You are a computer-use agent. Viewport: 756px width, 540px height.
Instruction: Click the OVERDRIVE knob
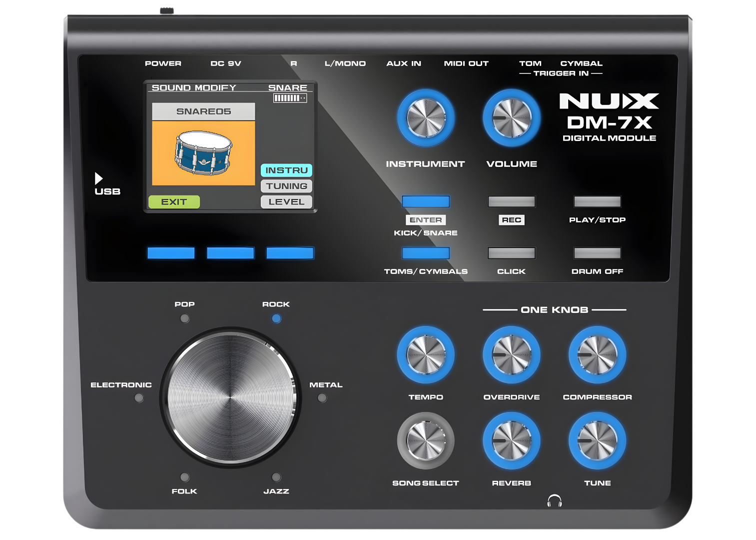click(512, 355)
